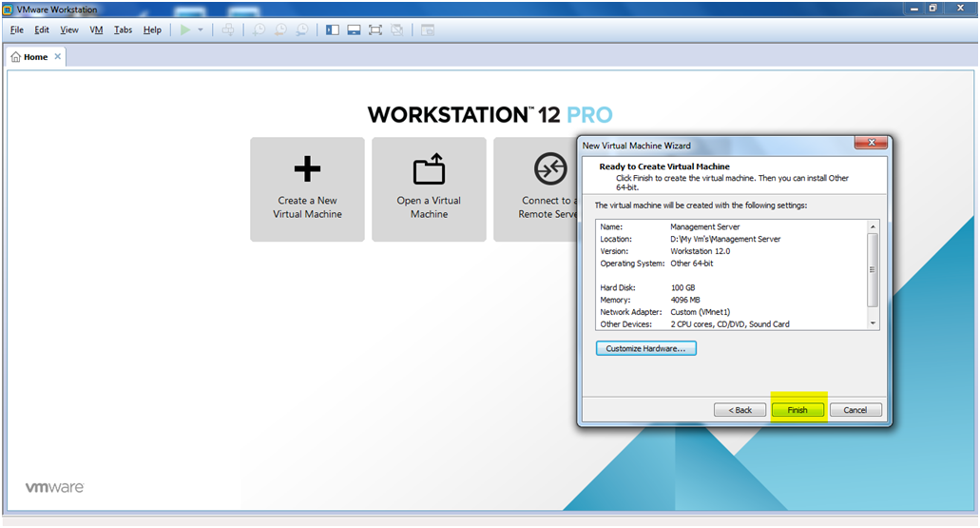Open the power options dropdown arrow
The width and height of the screenshot is (980, 528).
(x=201, y=30)
